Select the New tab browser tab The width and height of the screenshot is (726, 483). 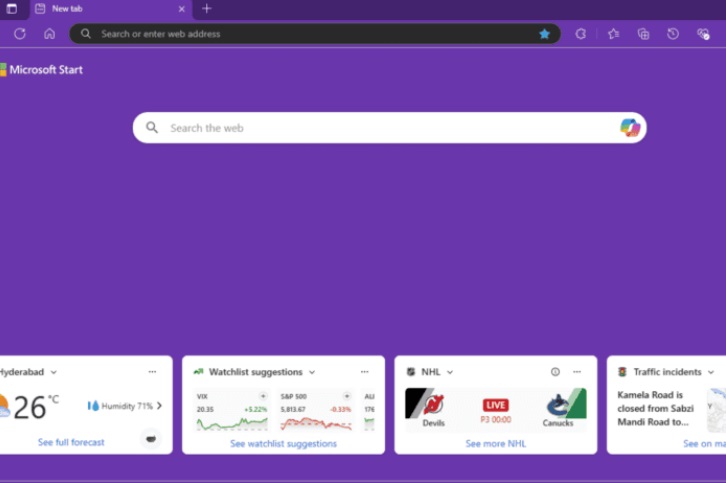point(100,8)
